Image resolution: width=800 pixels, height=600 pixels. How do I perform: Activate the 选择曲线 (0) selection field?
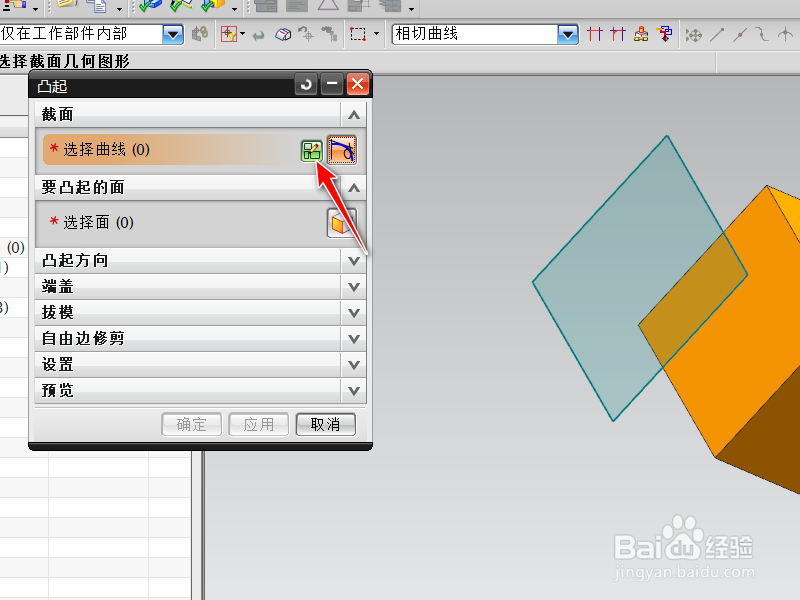pyautogui.click(x=171, y=150)
